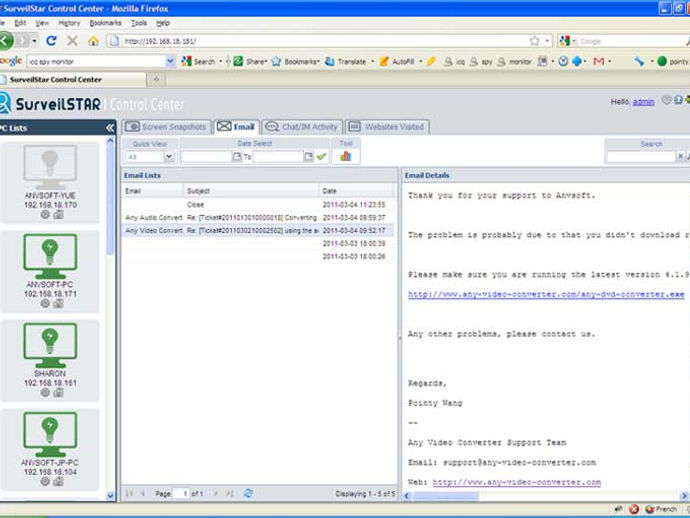This screenshot has width=690, height=518.
Task: Open the History menu
Action: click(69, 23)
